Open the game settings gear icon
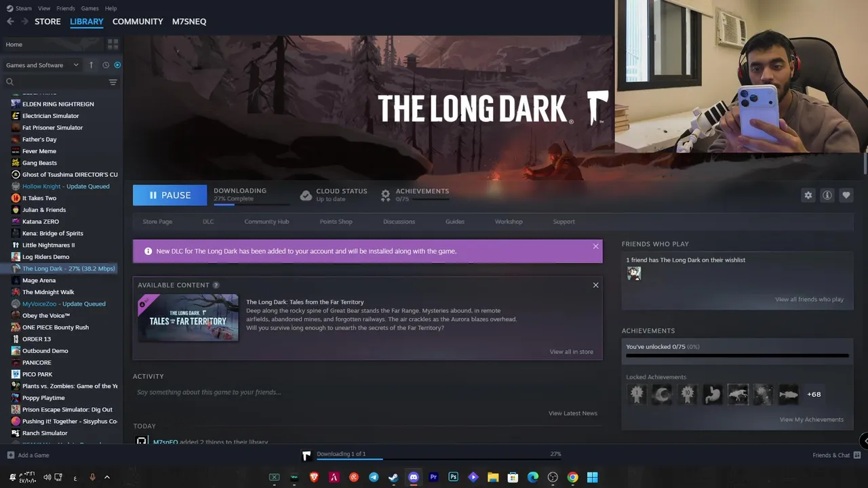 tap(808, 195)
